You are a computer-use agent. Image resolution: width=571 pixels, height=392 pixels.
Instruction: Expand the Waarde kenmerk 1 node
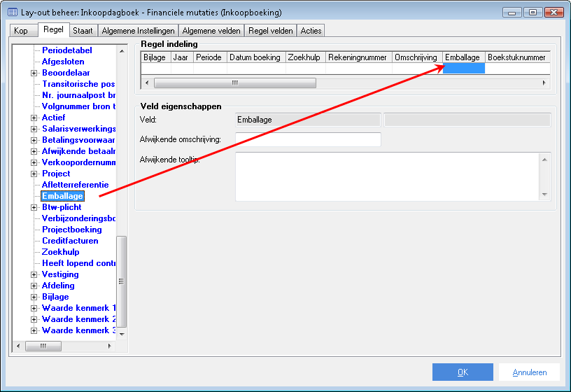click(34, 309)
